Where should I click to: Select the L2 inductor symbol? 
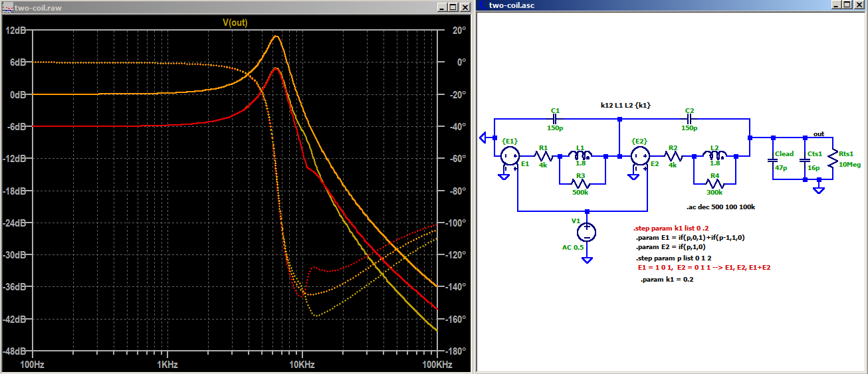click(x=714, y=155)
